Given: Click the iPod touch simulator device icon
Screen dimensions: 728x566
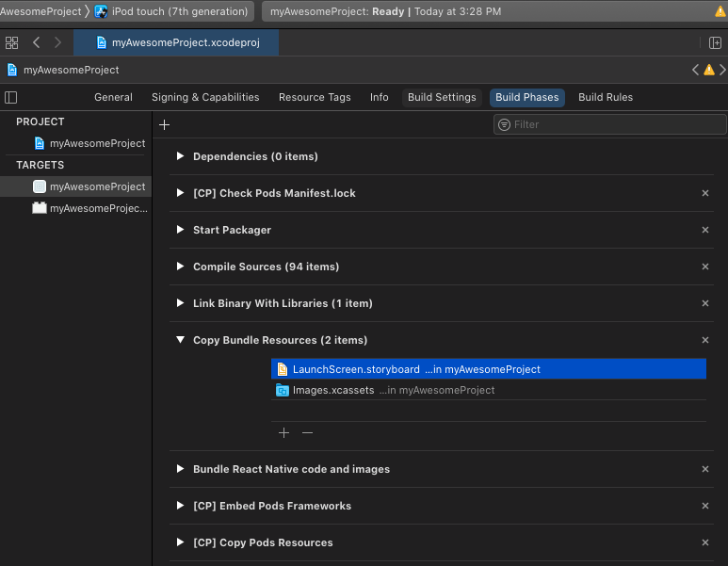Looking at the screenshot, I should tap(101, 11).
